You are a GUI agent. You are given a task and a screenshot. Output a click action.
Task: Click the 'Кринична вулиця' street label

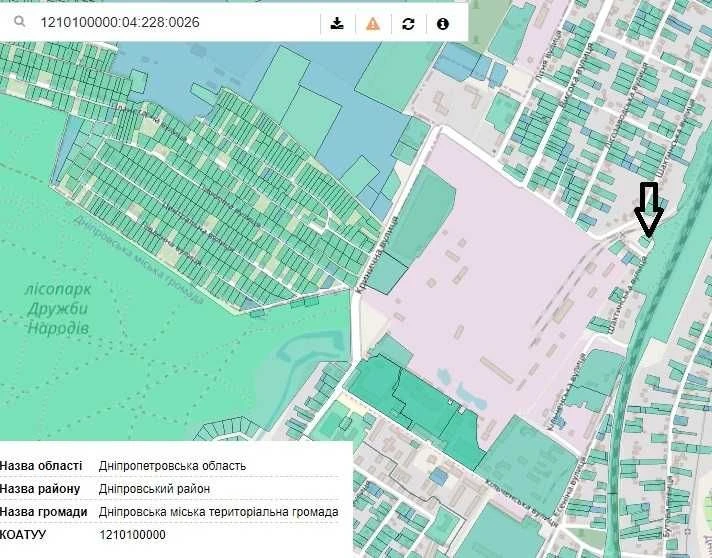coord(376,255)
